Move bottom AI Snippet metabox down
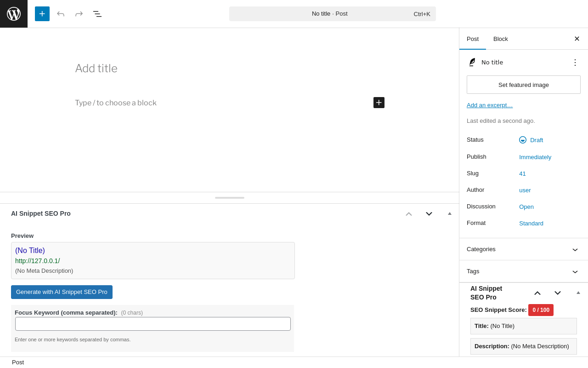 pyautogui.click(x=429, y=213)
